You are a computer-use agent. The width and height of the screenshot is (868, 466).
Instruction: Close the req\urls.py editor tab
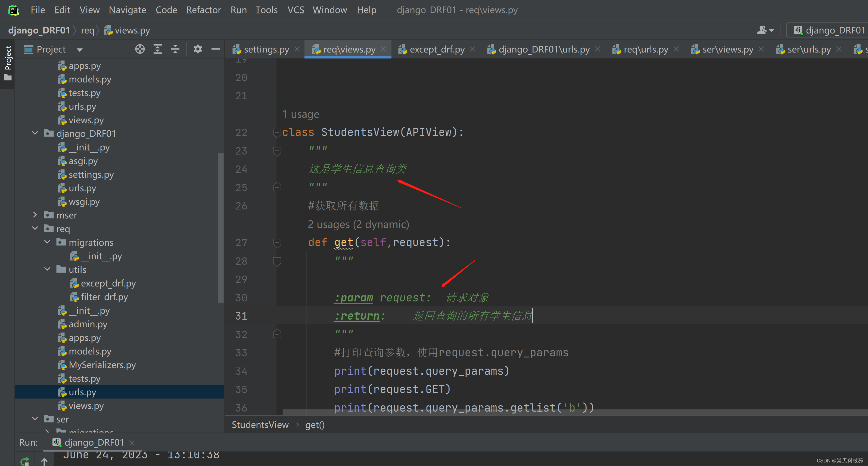pyautogui.click(x=676, y=49)
